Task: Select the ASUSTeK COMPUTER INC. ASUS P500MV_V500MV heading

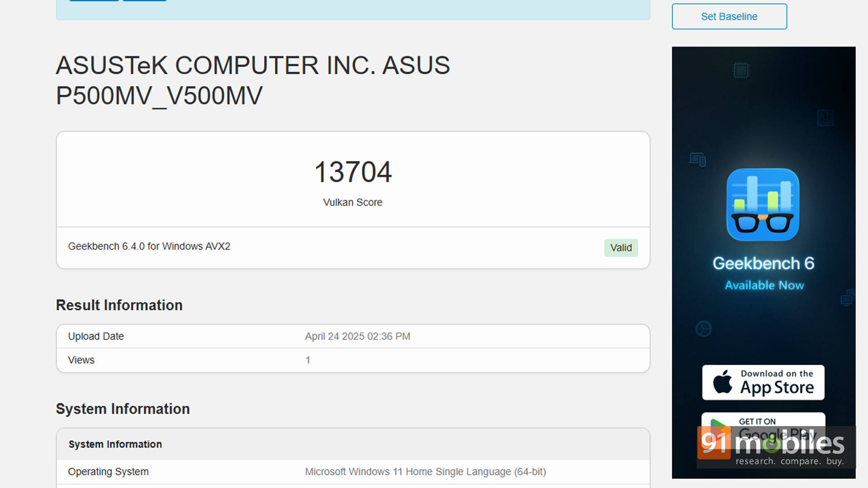Action: tap(253, 80)
